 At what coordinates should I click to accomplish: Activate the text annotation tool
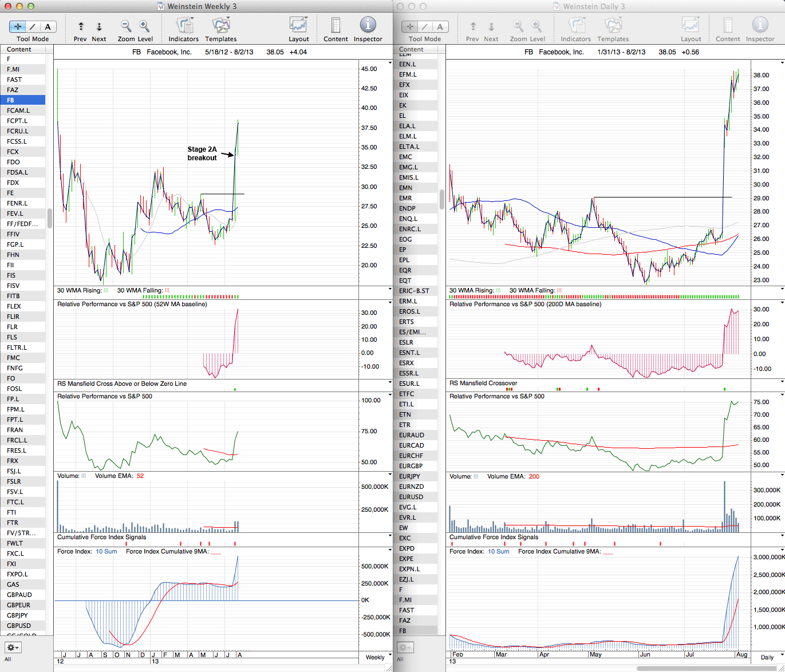[48, 27]
